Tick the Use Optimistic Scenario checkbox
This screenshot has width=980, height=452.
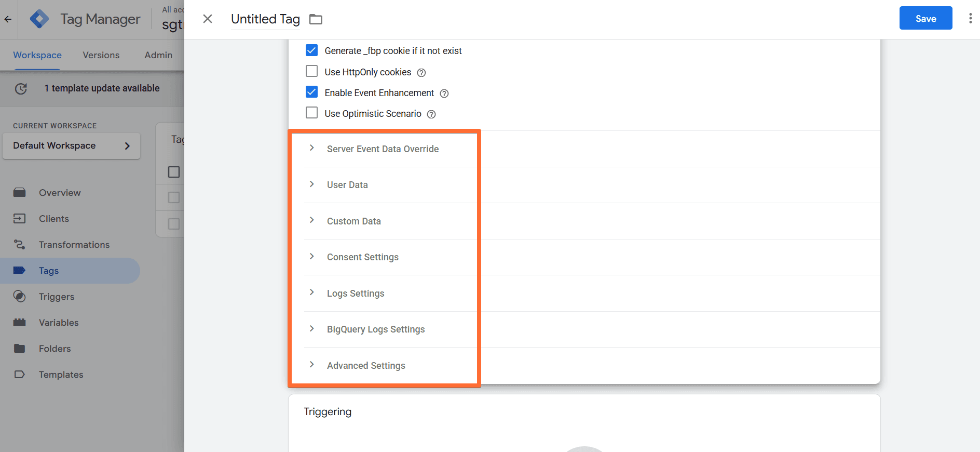[312, 113]
